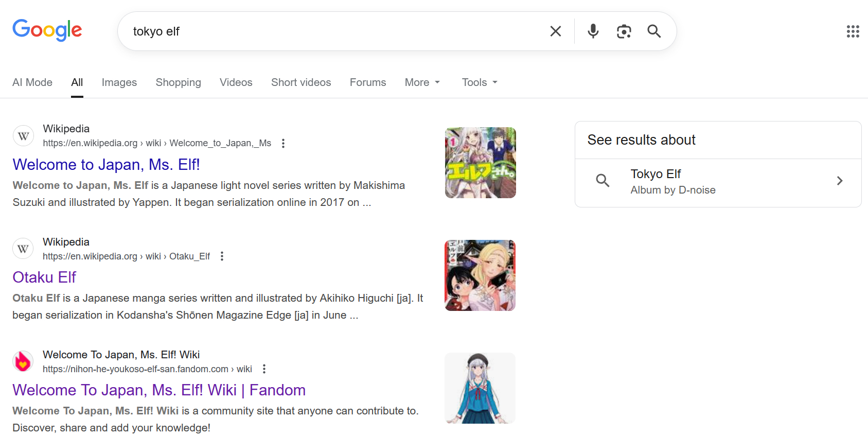The height and width of the screenshot is (435, 868).
Task: Click the Tokyo Elf album title
Action: (656, 174)
